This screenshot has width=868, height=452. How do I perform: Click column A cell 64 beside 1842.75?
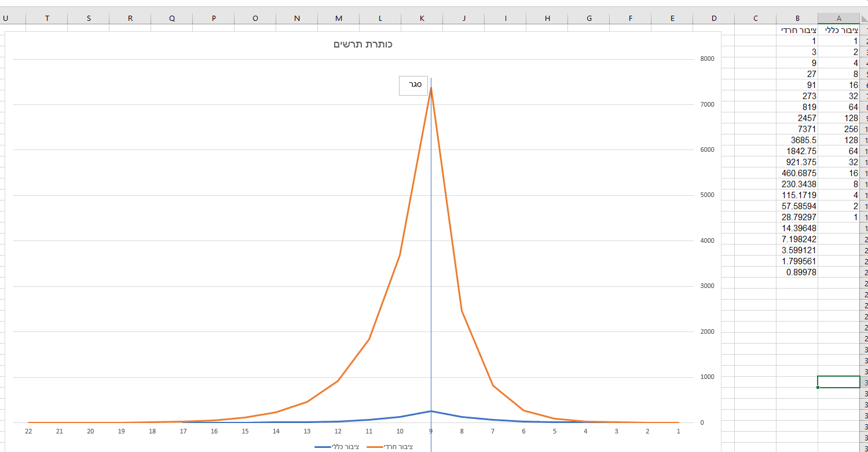839,151
